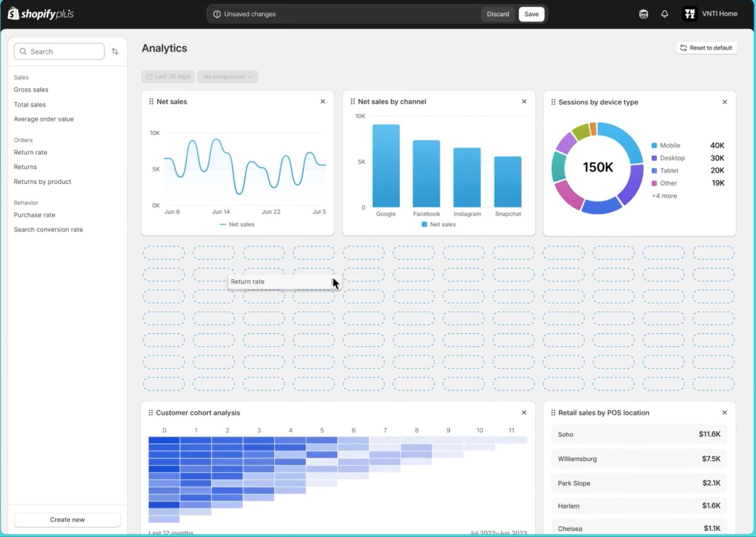Grab the Net sales card drag handle
The width and height of the screenshot is (756, 537).
[x=151, y=102]
